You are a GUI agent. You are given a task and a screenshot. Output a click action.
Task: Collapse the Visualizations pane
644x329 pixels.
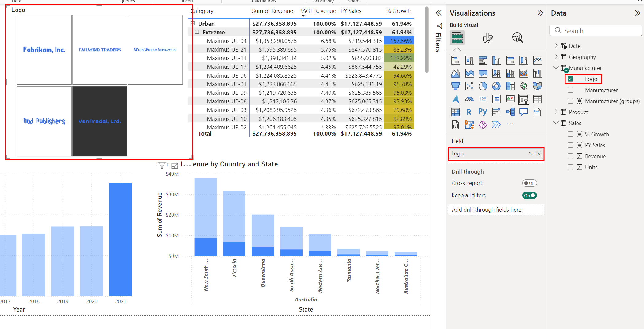coord(540,13)
